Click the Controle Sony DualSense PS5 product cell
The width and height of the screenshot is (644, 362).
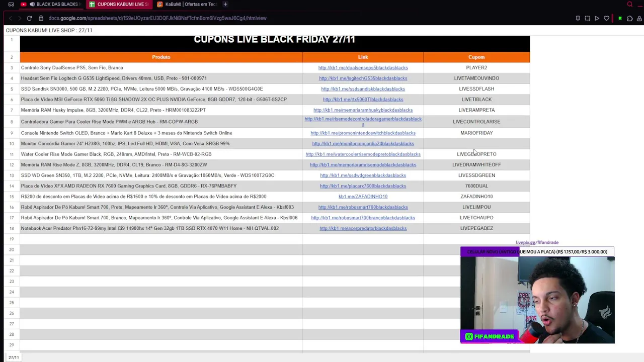[161, 68]
